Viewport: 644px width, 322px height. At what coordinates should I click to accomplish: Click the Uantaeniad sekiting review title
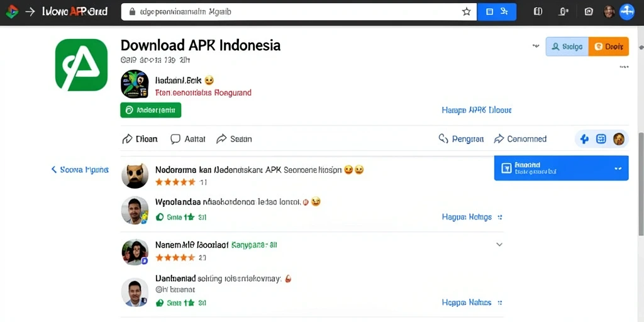[218, 279]
